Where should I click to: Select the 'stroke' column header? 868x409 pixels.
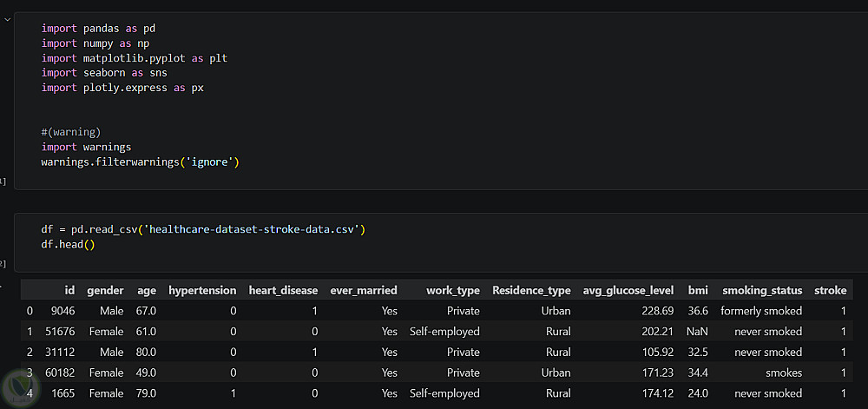coord(830,290)
